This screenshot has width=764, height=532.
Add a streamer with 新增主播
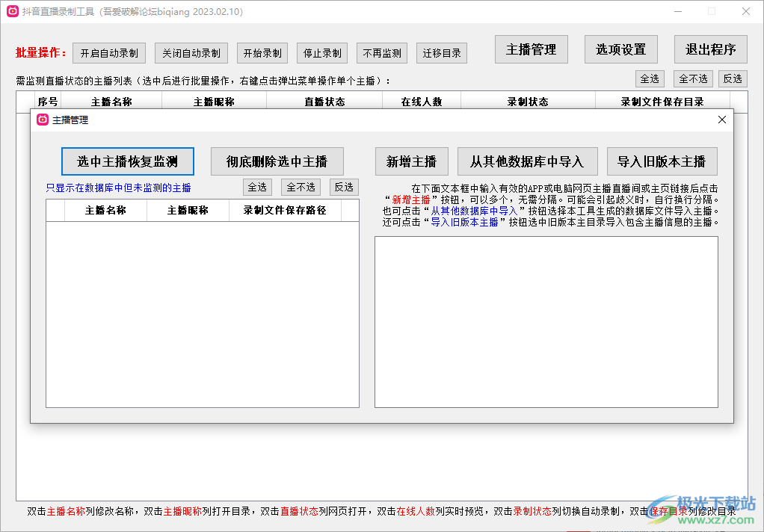pyautogui.click(x=411, y=161)
